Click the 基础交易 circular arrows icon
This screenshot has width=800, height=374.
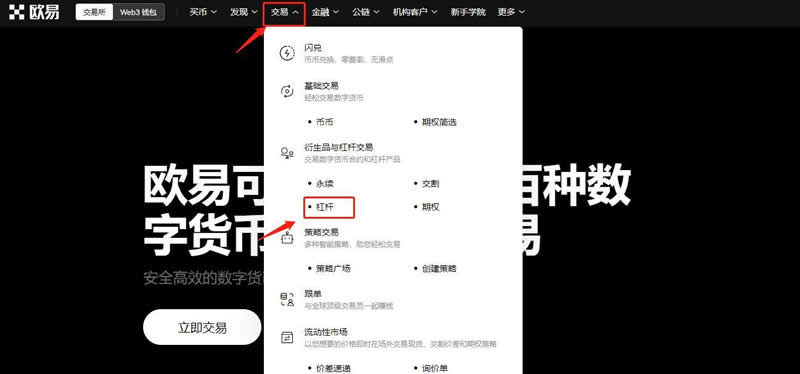click(287, 91)
